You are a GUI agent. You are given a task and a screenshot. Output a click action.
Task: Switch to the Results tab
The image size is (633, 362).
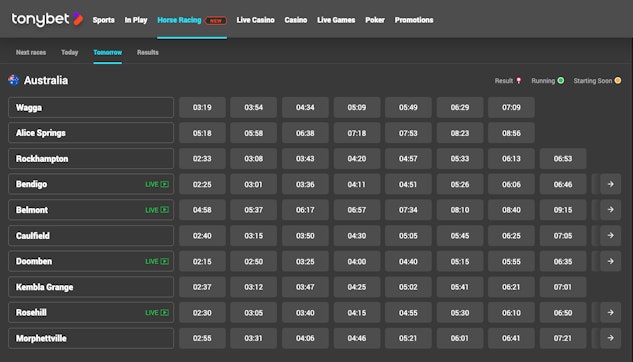148,52
